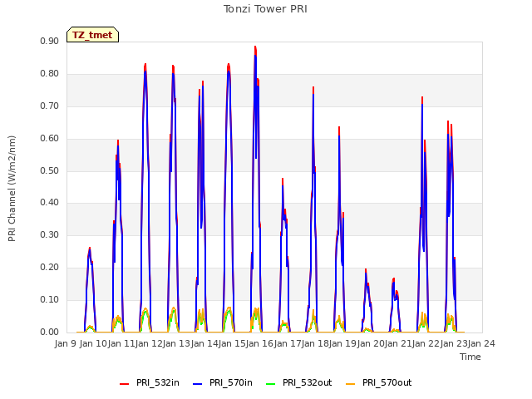Select the PRI_532out legend label
532x399 pixels.
[308, 382]
